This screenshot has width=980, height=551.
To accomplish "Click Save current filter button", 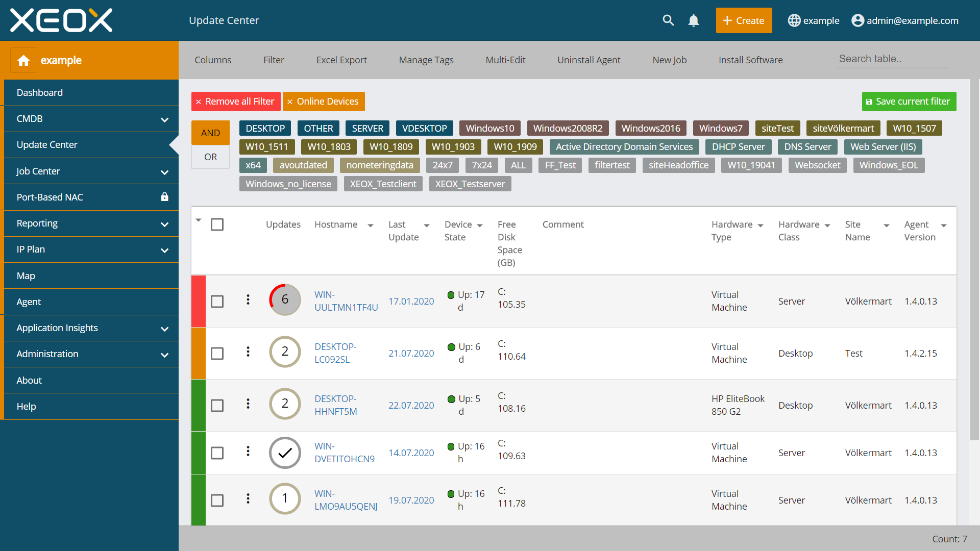I will [909, 102].
